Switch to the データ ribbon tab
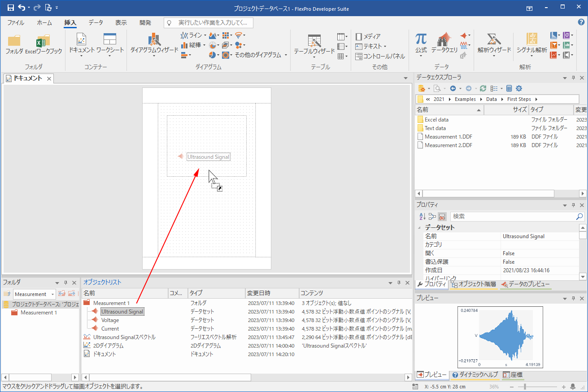588x392 pixels. (x=96, y=22)
